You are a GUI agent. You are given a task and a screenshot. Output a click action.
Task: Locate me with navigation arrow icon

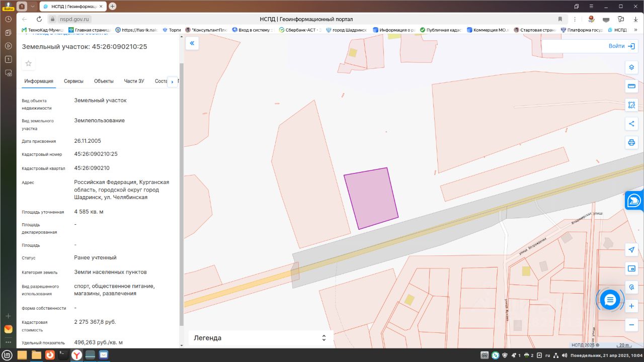631,250
